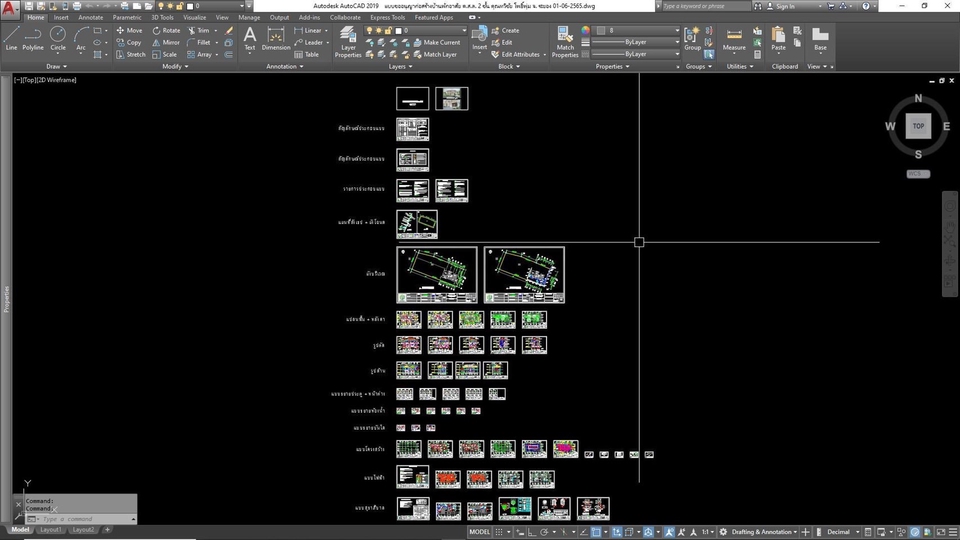Click the Match Properties tool
The height and width of the screenshot is (540, 960).
564,42
